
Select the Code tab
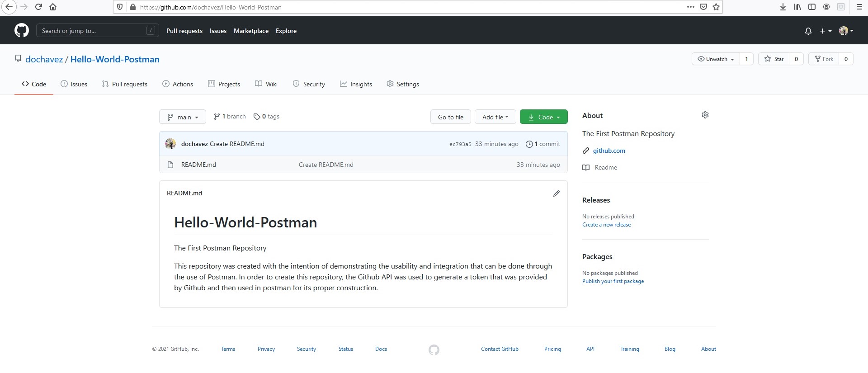(x=34, y=84)
